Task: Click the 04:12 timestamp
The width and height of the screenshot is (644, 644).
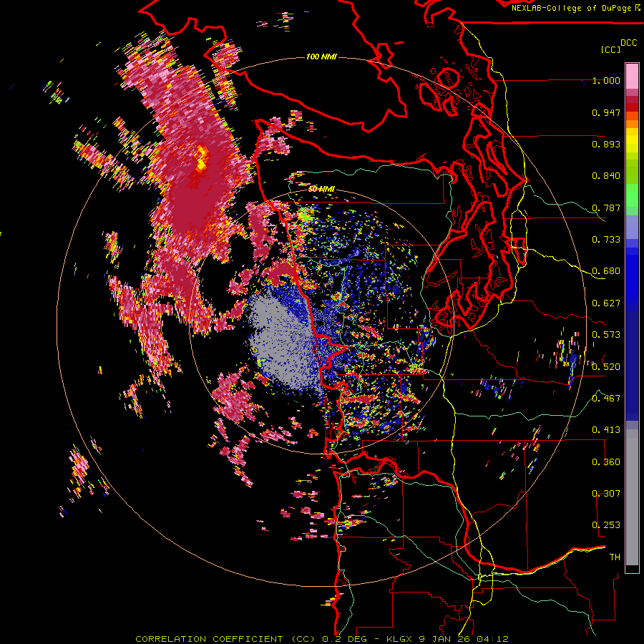Action: [492, 639]
